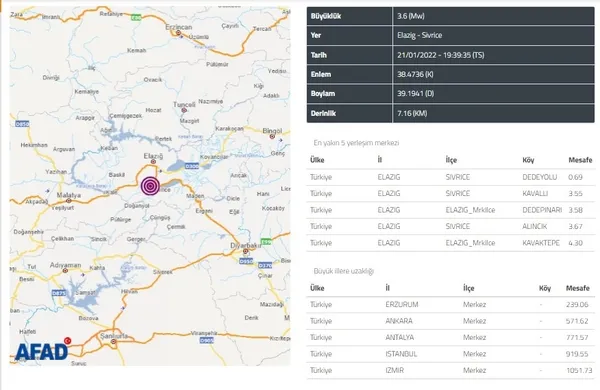Image resolution: width=600 pixels, height=390 pixels.
Task: Click the Tarih row label
Action: coord(319,55)
